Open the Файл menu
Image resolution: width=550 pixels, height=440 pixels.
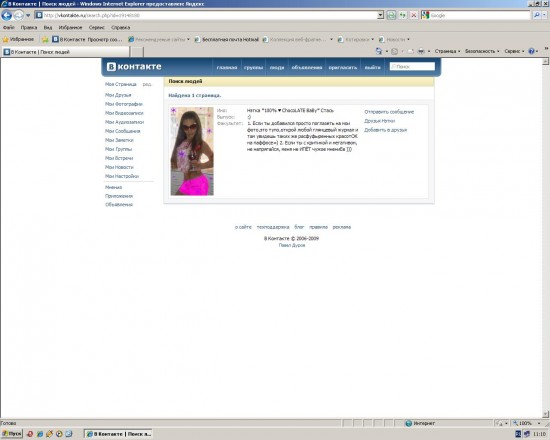point(9,27)
